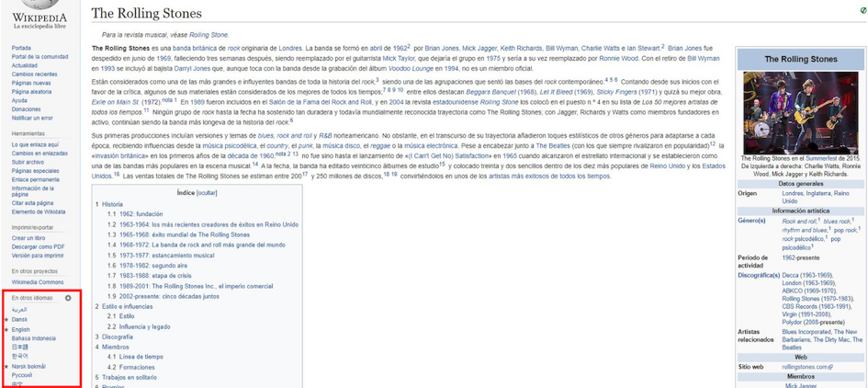Viewport: 868px width, 388px height.
Task: Switch to the Dansk language version
Action: click(x=19, y=320)
